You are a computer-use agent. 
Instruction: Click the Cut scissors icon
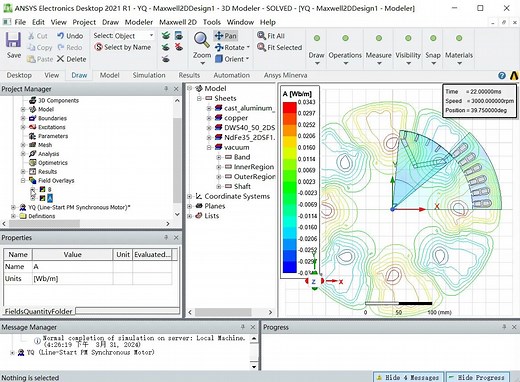31,36
